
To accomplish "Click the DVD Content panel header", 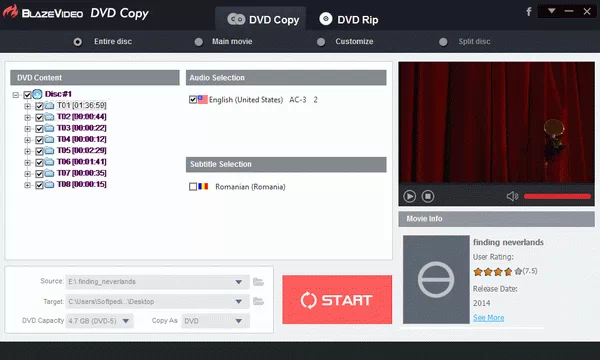I will 95,78.
